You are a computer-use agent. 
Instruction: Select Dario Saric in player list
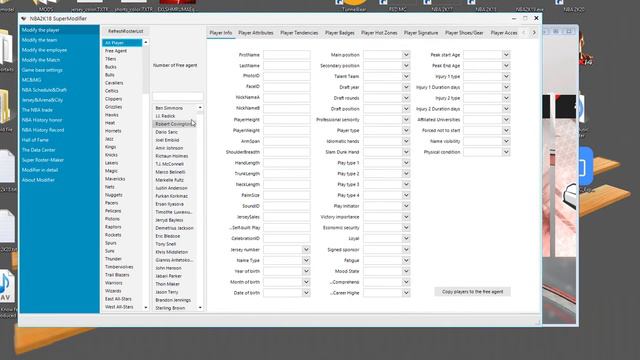pyautogui.click(x=167, y=132)
